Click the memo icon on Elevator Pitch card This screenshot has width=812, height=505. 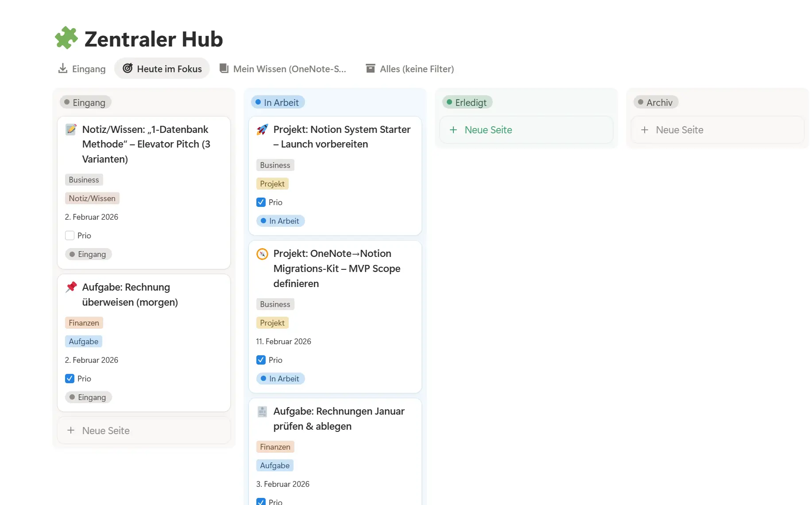coord(71,130)
